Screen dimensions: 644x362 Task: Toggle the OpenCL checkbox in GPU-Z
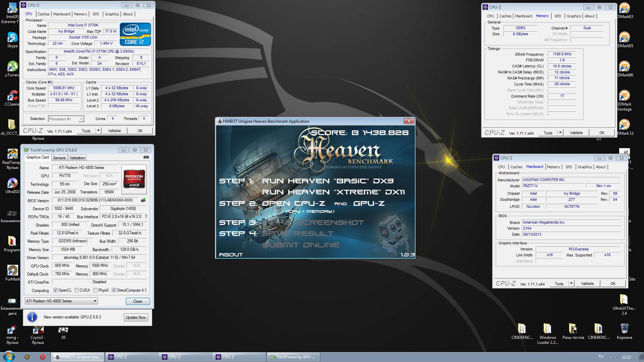56,290
